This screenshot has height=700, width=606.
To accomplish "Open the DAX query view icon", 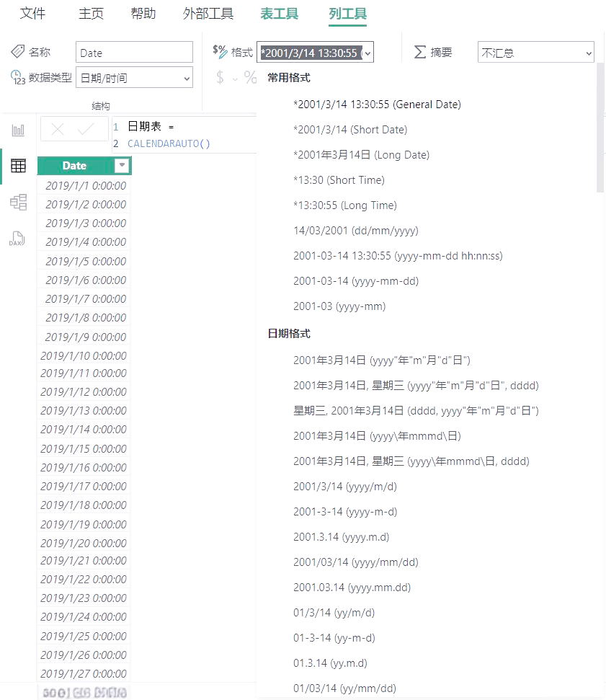I will tap(17, 239).
